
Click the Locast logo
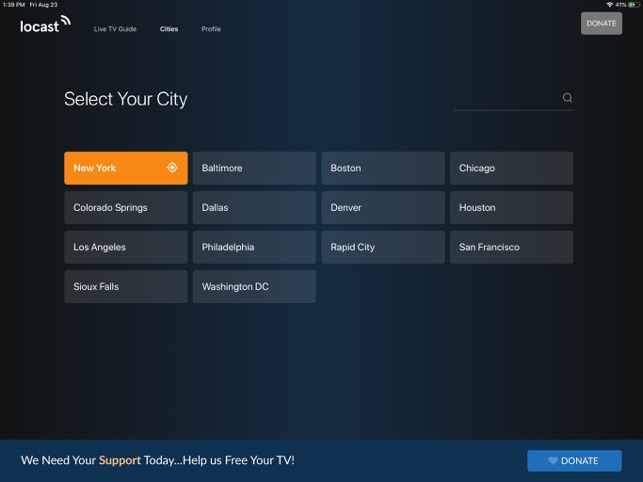pos(45,24)
